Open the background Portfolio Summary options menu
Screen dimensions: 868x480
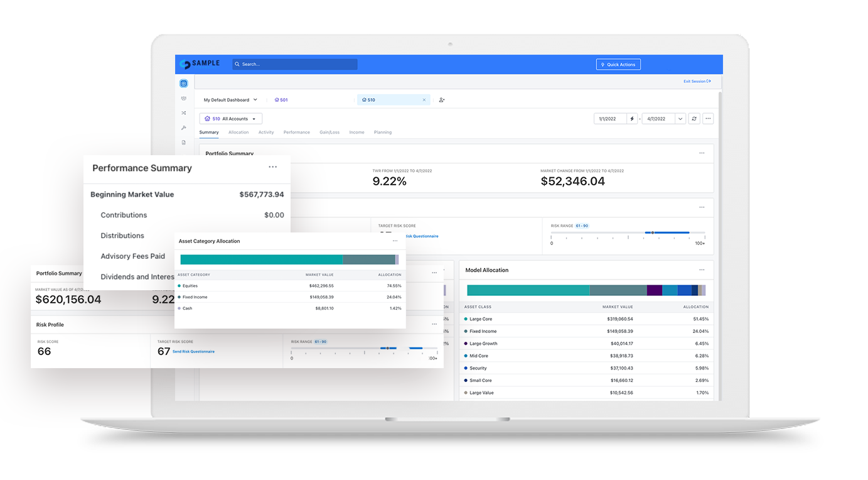click(x=702, y=153)
